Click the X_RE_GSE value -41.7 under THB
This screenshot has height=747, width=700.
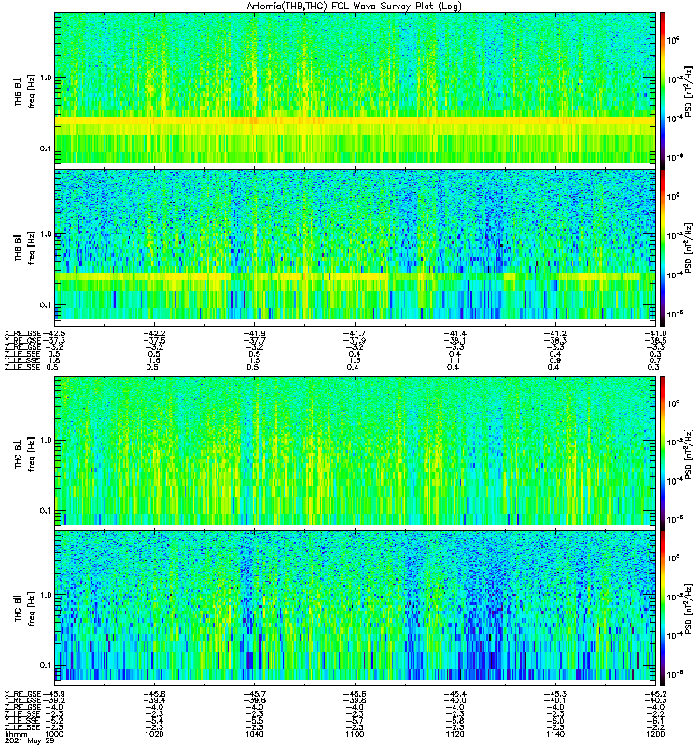click(x=355, y=333)
